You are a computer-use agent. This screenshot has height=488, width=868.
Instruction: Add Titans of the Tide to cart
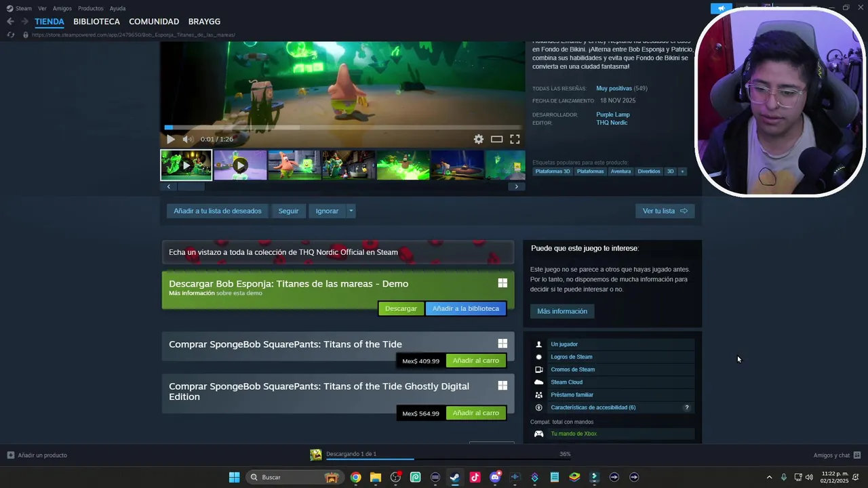(475, 361)
